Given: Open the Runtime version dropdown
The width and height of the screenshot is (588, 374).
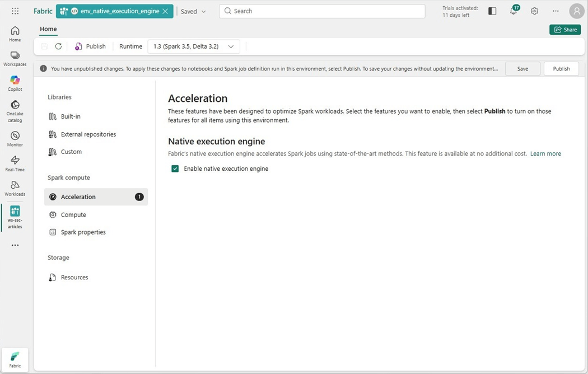Looking at the screenshot, I should click(x=194, y=46).
